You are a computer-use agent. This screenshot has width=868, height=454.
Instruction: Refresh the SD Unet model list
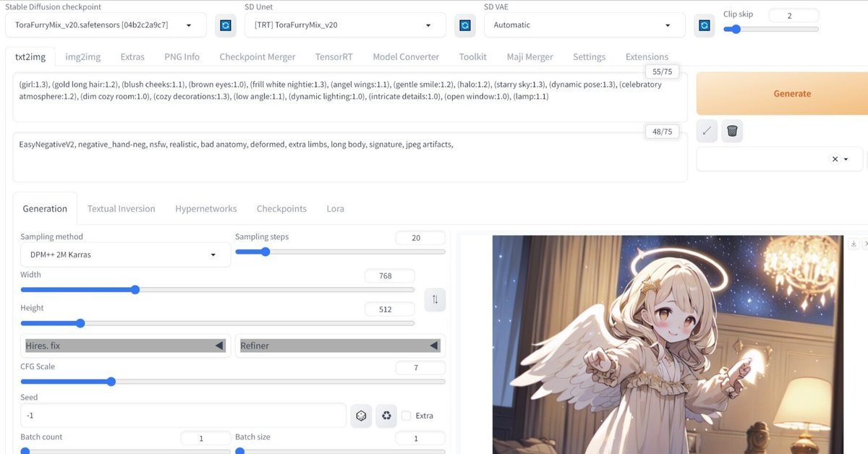[464, 25]
